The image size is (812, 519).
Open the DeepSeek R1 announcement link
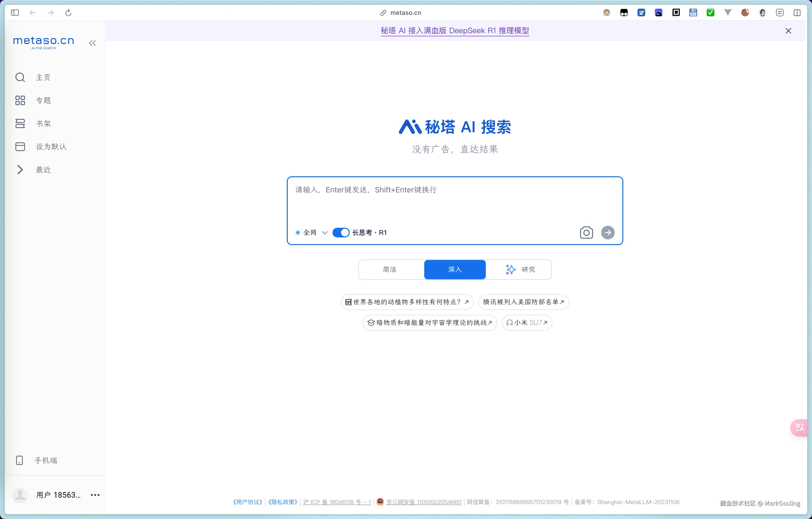455,31
